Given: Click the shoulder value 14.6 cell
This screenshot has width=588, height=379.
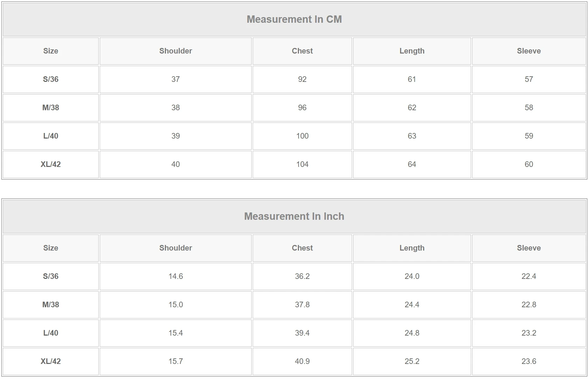Looking at the screenshot, I should click(175, 276).
